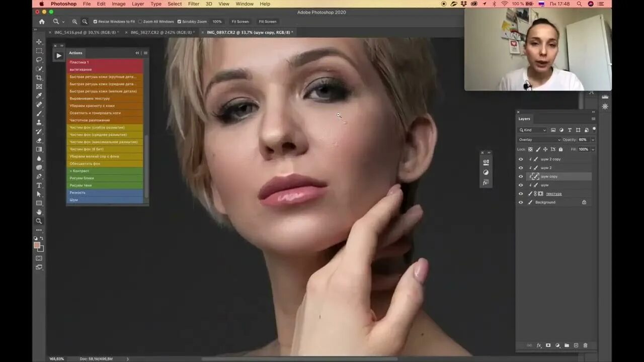This screenshot has height=362, width=644.
Task: Create a new layer from Layers panel
Action: (x=576, y=345)
